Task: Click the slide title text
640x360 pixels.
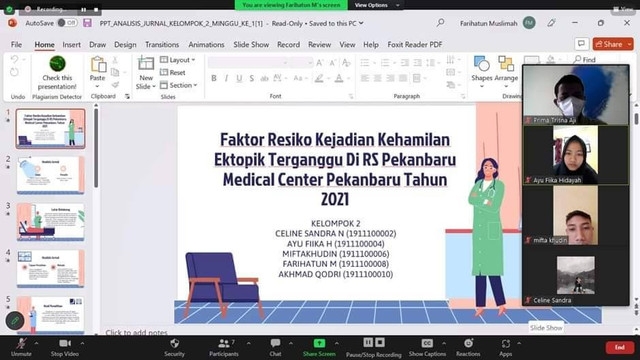Action: click(335, 169)
